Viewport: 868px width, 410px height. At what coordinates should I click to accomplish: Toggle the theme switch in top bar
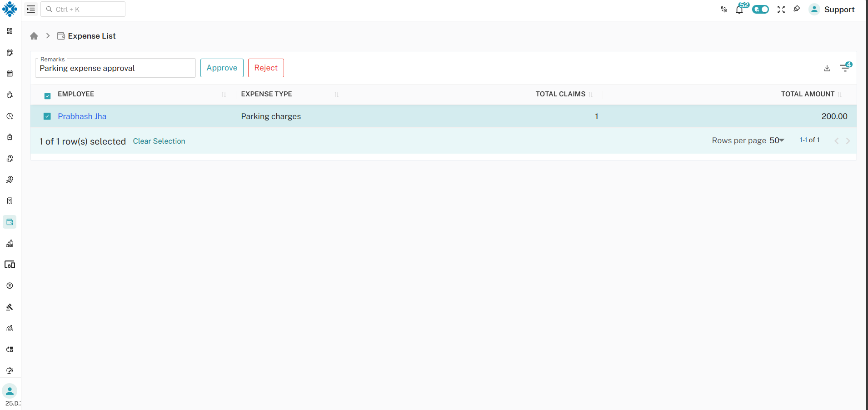760,10
